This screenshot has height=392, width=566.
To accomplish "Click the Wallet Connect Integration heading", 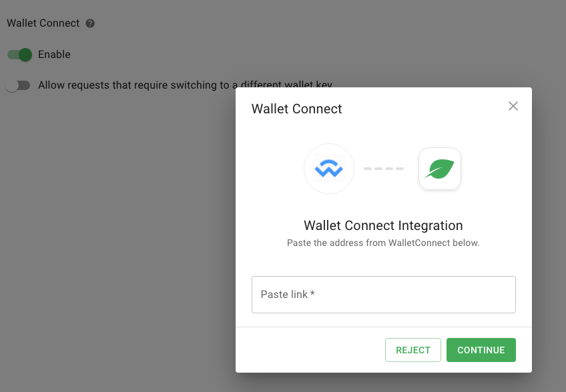I will tap(383, 225).
